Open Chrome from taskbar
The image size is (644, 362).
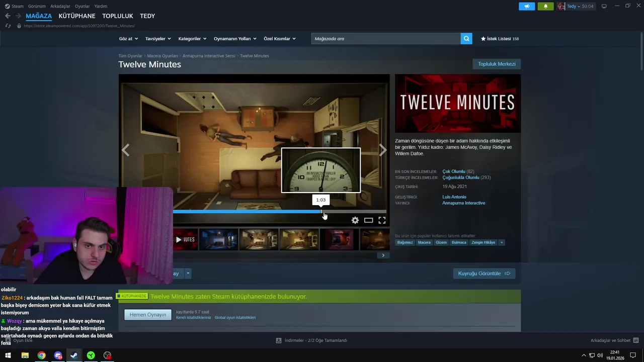tap(41, 355)
